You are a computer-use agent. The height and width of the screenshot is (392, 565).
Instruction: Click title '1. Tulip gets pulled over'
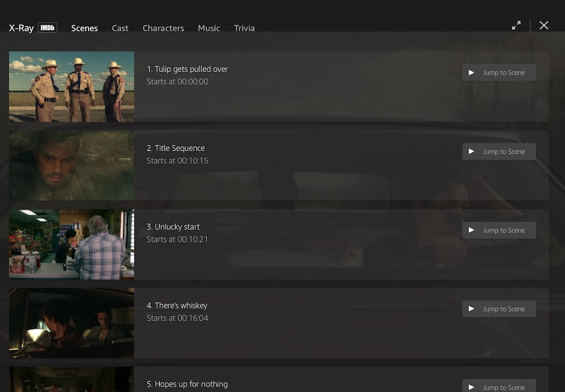tap(187, 69)
